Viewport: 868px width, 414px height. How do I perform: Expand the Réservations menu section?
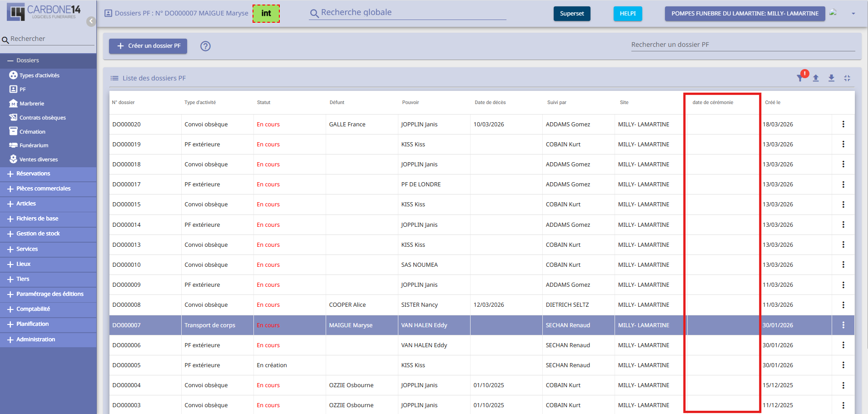[33, 174]
